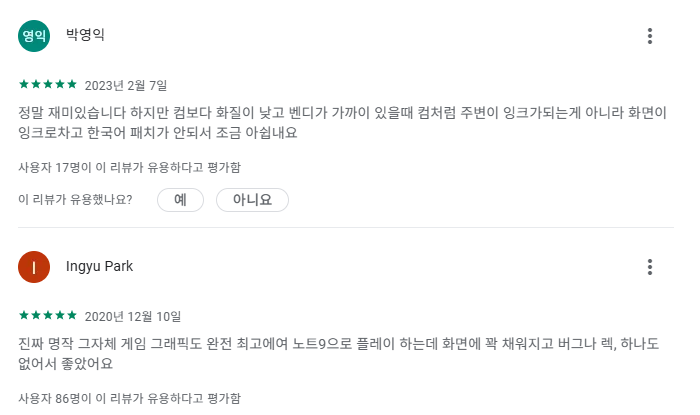Open options menu for Ingyu Park's review

pos(650,267)
